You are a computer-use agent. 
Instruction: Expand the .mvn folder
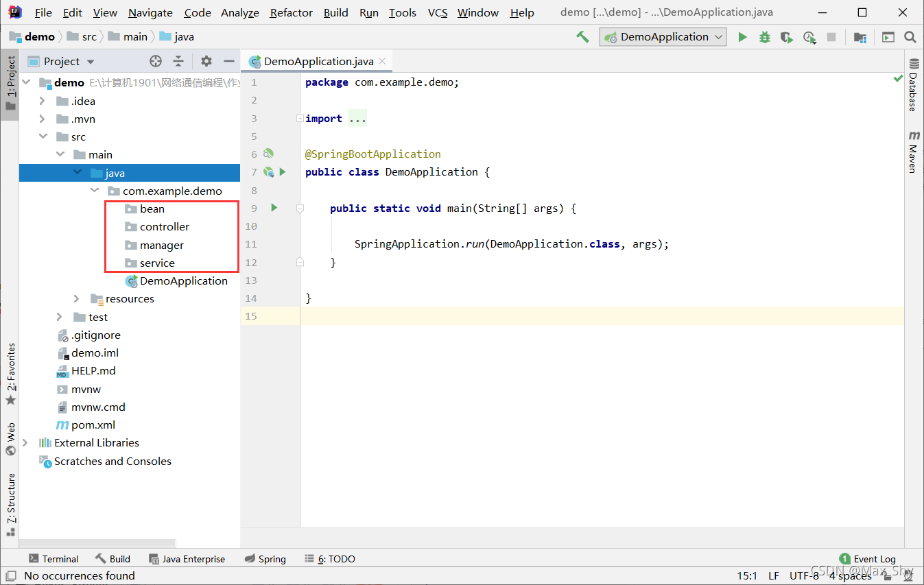click(x=43, y=119)
